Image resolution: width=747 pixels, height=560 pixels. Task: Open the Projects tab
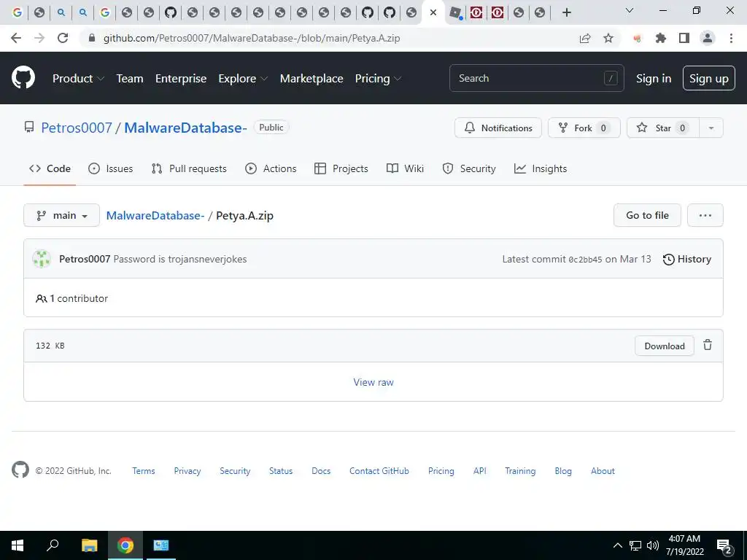[x=341, y=168]
